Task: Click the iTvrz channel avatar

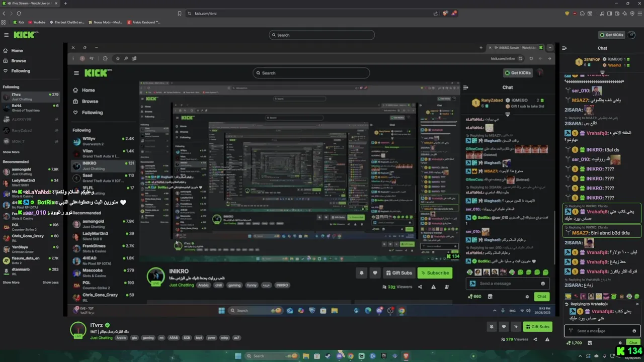Action: click(78, 330)
